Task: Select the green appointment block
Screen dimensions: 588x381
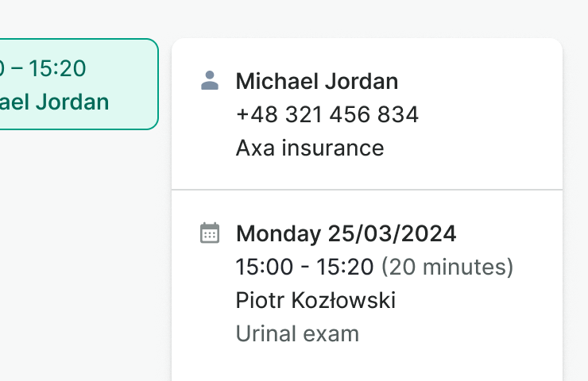Action: coord(78,84)
